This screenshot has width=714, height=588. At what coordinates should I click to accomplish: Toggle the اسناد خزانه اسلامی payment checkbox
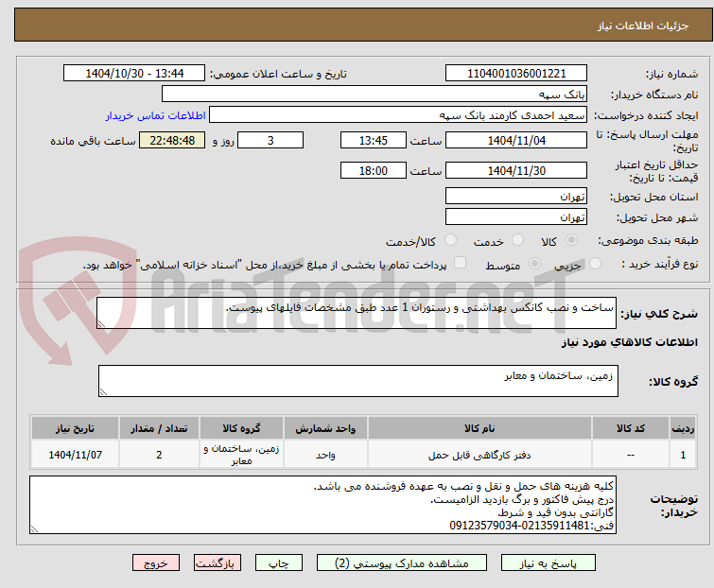pos(461,263)
